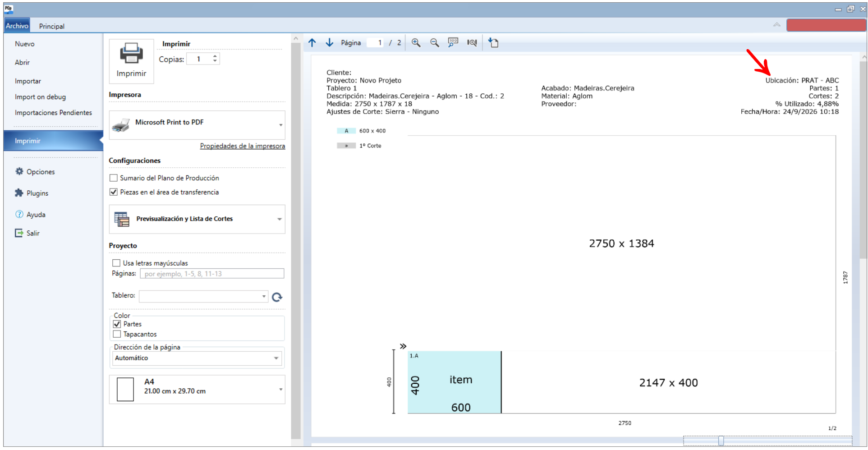
Task: Uncheck the Partes color checkbox
Action: [117, 324]
